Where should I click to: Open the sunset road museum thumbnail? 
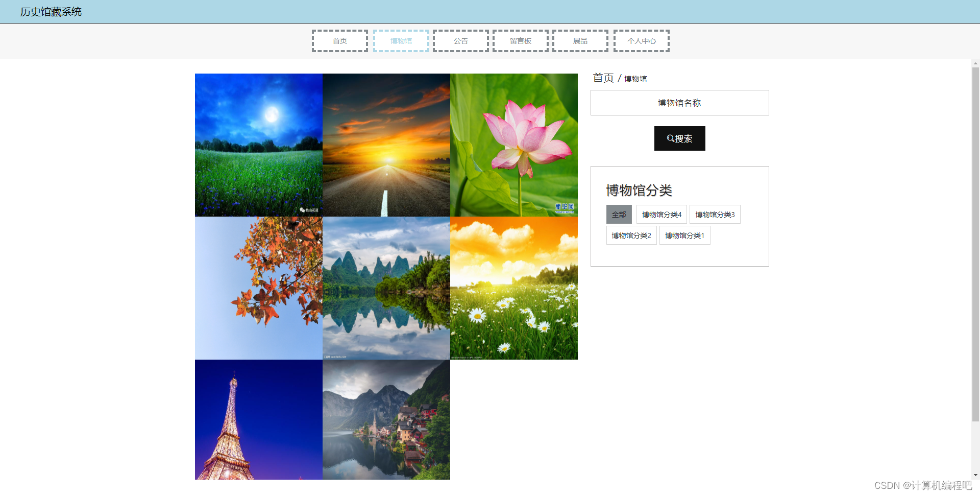pyautogui.click(x=386, y=145)
